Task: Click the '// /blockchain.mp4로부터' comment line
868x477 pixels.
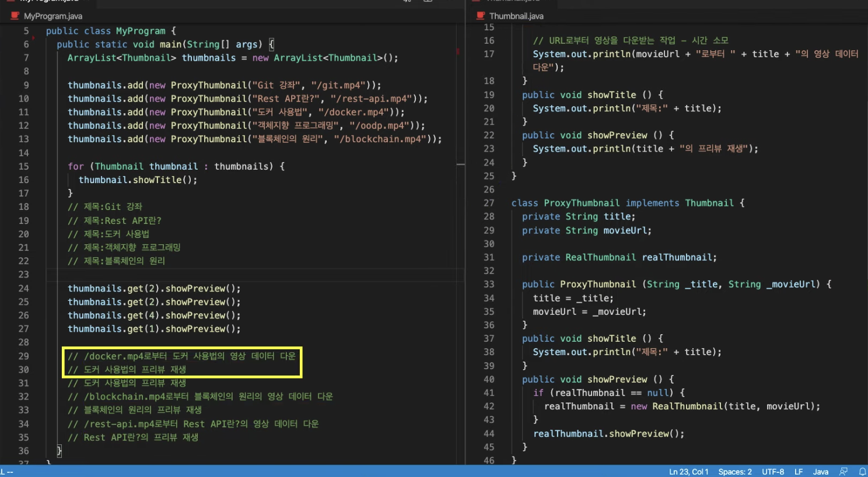Action: pyautogui.click(x=201, y=397)
